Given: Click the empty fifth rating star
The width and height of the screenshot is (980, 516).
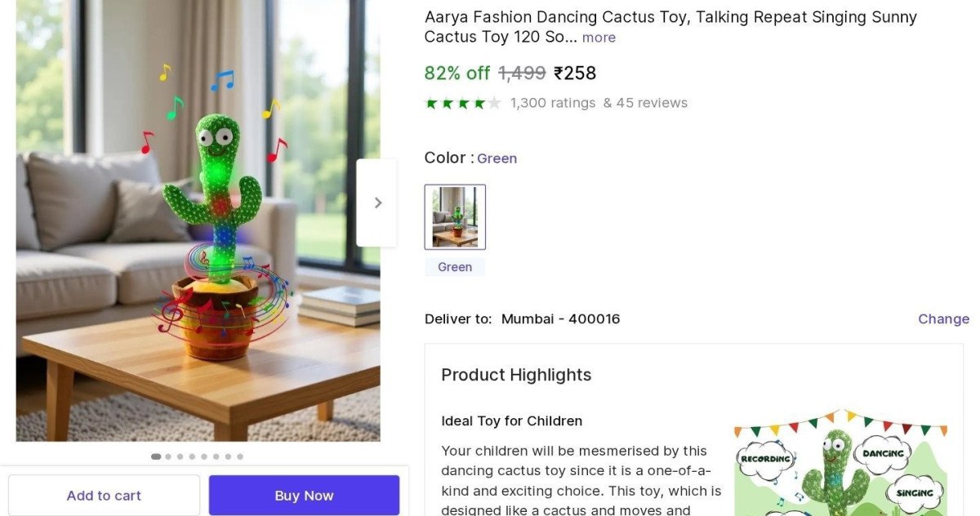Looking at the screenshot, I should point(494,103).
